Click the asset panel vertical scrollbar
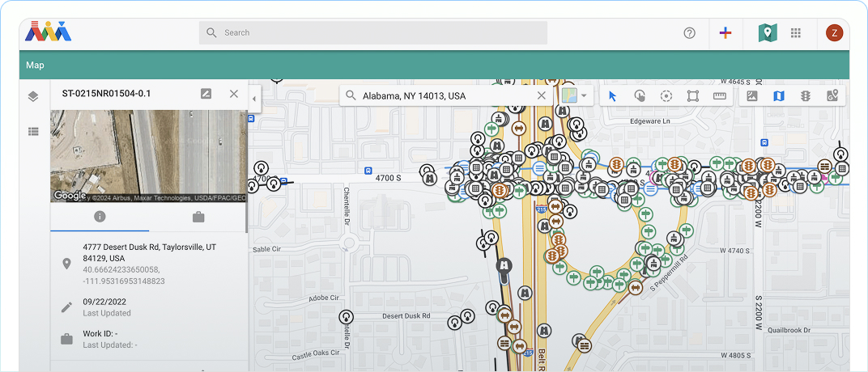Image resolution: width=868 pixels, height=372 pixels. tap(247, 171)
